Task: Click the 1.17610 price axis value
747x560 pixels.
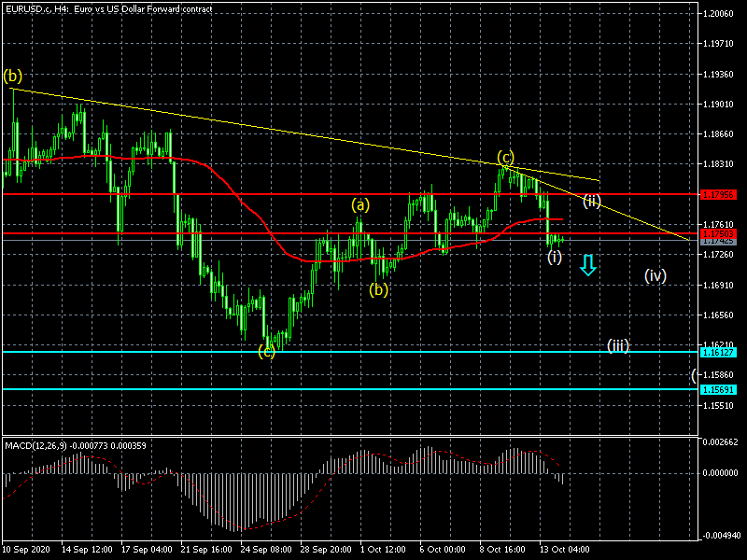Action: tap(718, 224)
